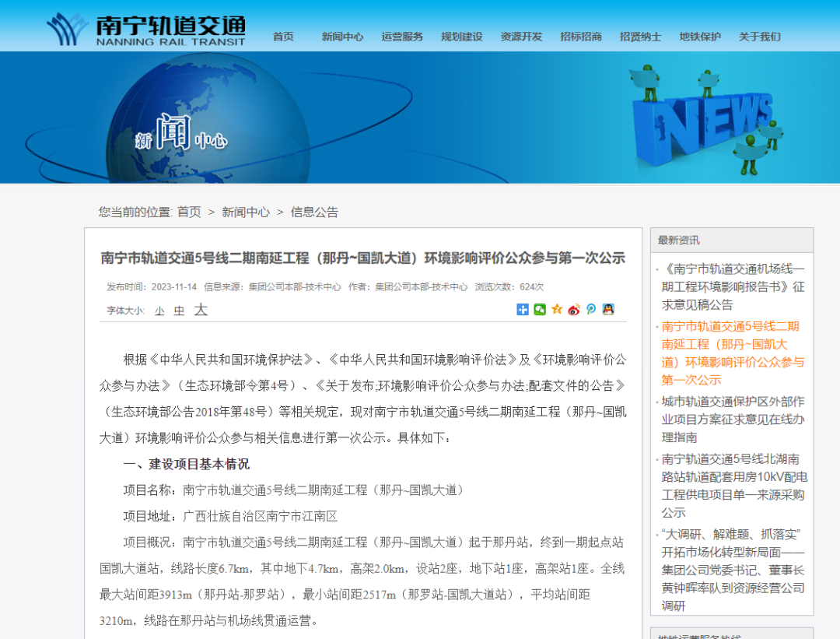Viewport: 840px width, 639px height.
Task: Share article via the Sina Weibo icon
Action: (574, 309)
